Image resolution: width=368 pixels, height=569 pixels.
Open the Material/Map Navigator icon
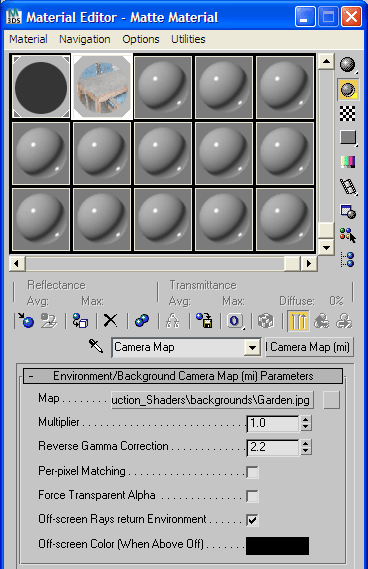[x=348, y=259]
